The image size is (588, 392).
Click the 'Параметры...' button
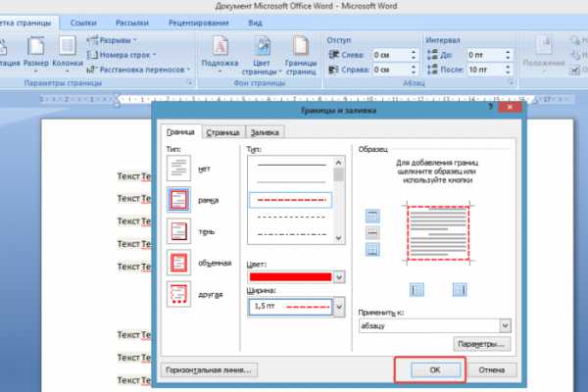[x=483, y=344]
